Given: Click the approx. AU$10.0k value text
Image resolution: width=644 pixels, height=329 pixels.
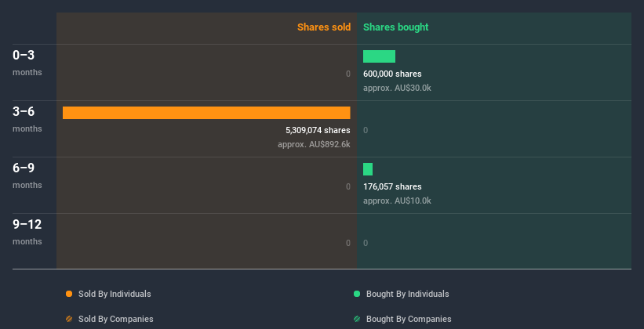Looking at the screenshot, I should 397,201.
